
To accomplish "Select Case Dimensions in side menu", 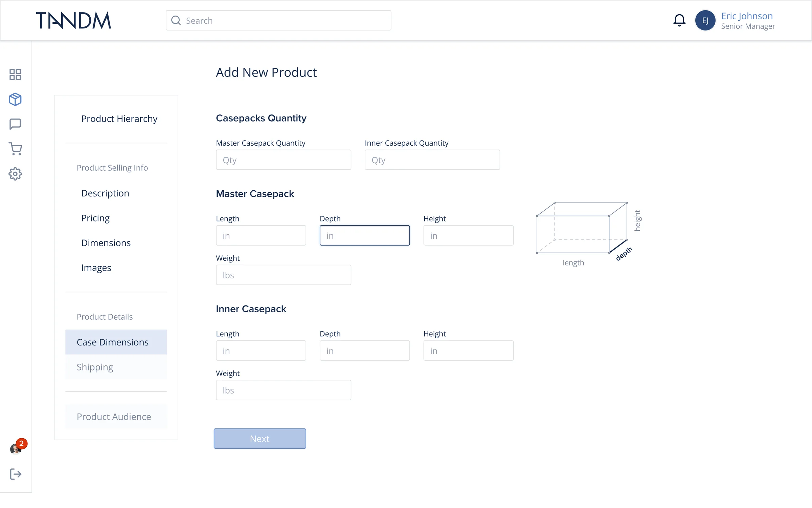I will (x=116, y=342).
